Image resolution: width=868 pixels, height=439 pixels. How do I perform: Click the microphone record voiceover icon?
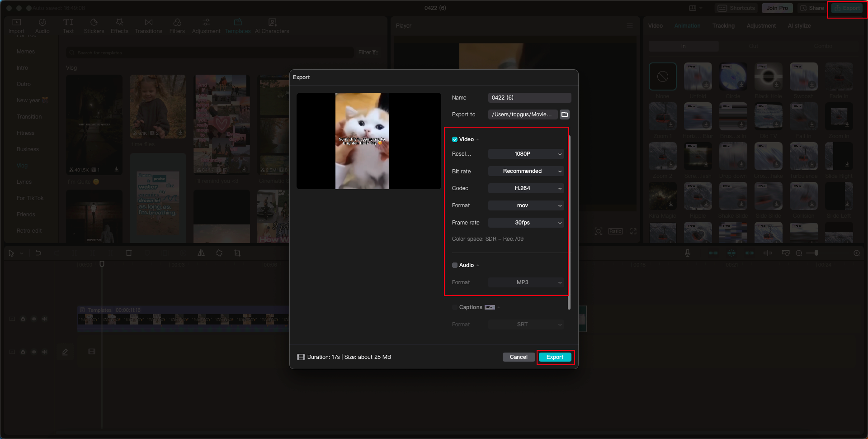point(688,253)
